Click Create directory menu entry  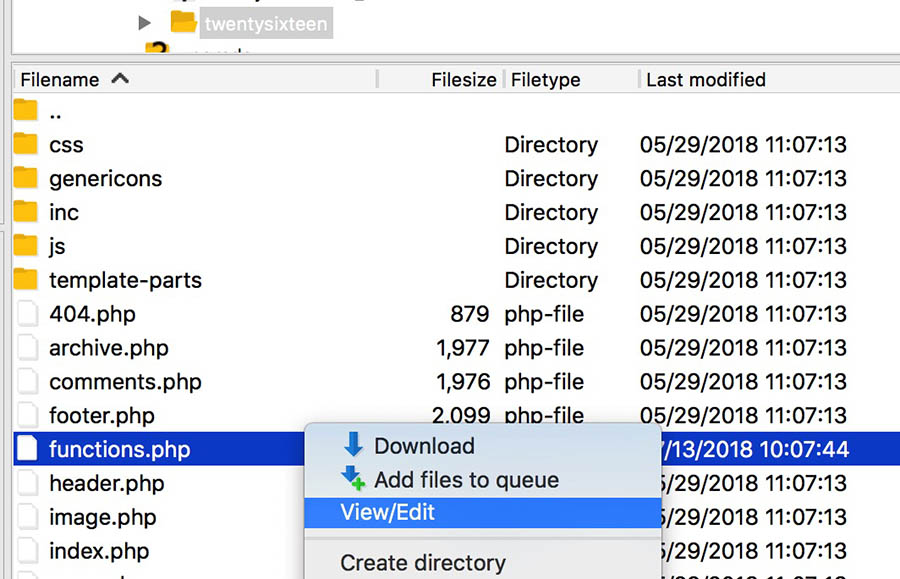423,563
